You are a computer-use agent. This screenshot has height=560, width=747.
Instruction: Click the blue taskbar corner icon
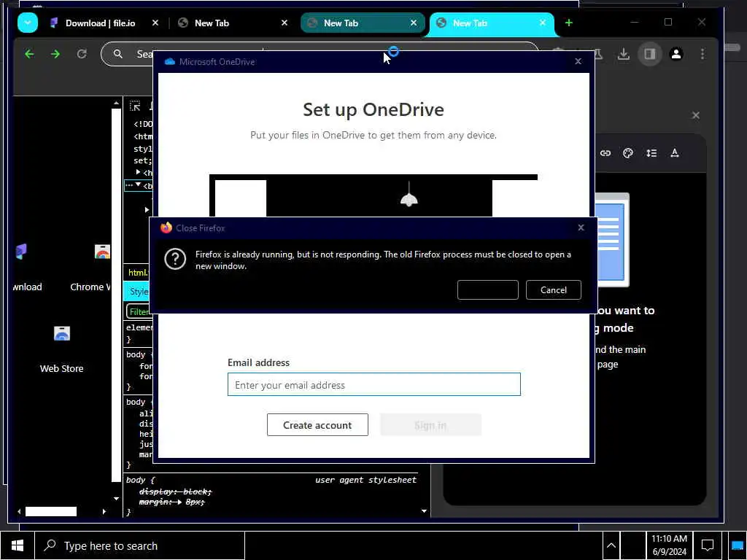737,545
